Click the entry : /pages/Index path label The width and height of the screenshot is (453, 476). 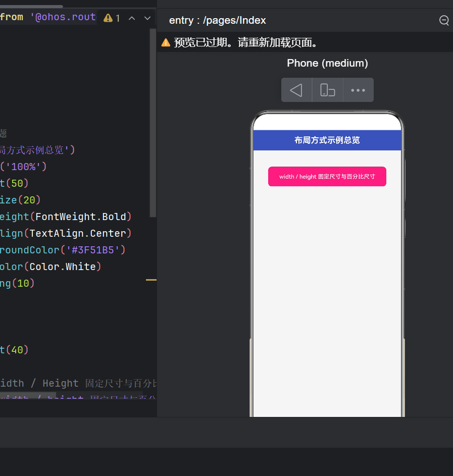217,20
